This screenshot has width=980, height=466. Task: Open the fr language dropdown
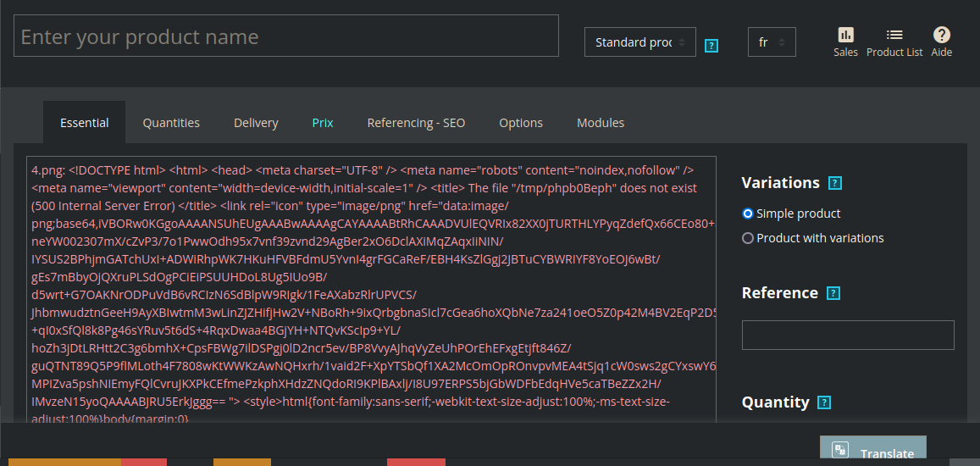pyautogui.click(x=771, y=42)
